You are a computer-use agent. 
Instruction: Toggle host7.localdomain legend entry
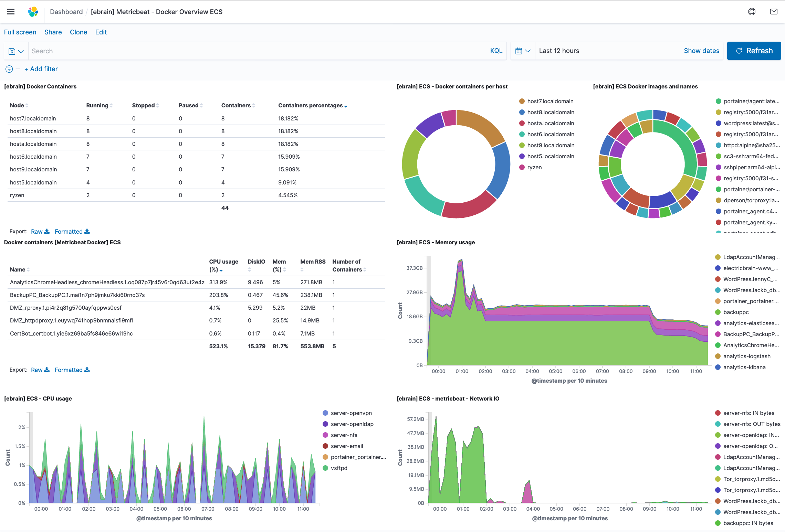coord(550,101)
